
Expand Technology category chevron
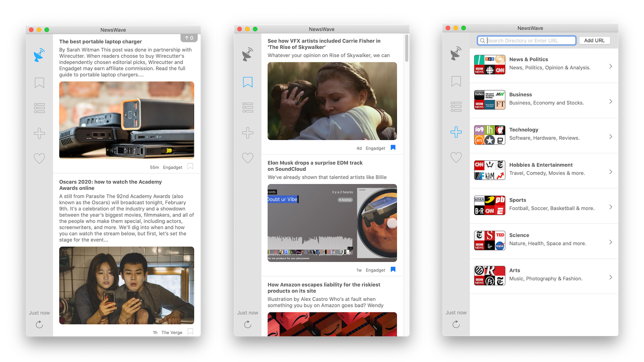[611, 137]
